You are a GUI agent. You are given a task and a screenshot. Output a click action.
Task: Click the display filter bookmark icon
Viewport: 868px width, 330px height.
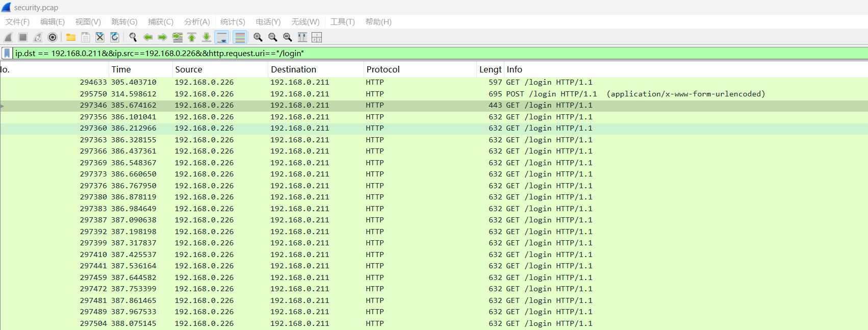(x=7, y=53)
